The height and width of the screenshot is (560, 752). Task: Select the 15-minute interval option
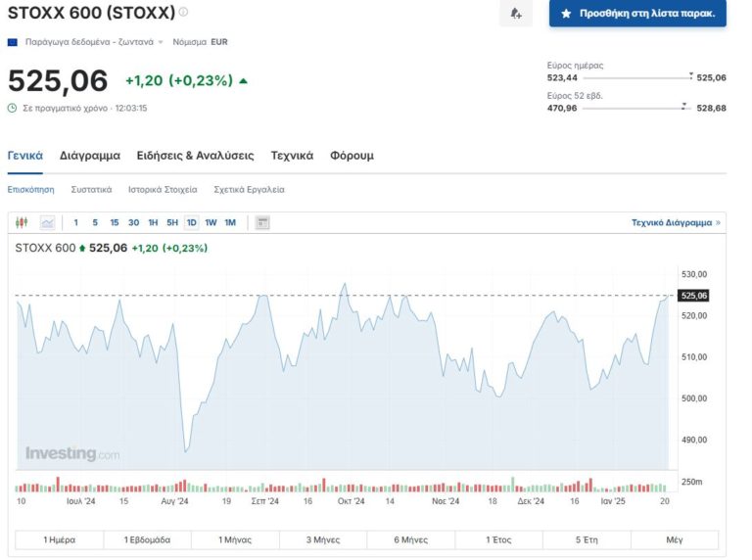coord(115,223)
